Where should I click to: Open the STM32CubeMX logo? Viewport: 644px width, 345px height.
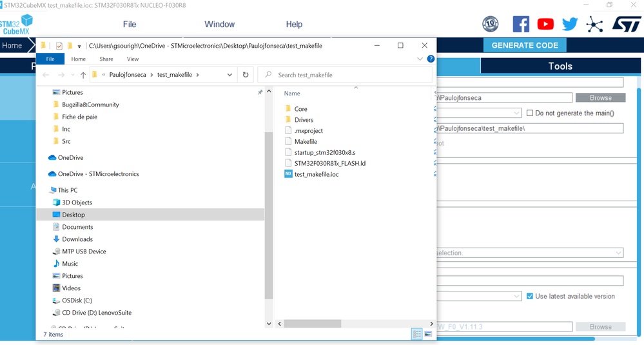tap(16, 25)
